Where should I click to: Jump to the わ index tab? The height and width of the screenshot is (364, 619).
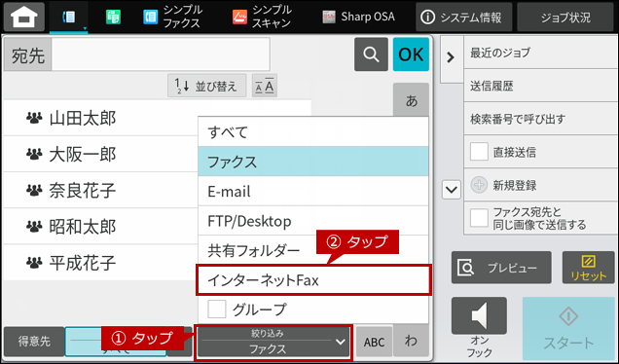pyautogui.click(x=411, y=341)
